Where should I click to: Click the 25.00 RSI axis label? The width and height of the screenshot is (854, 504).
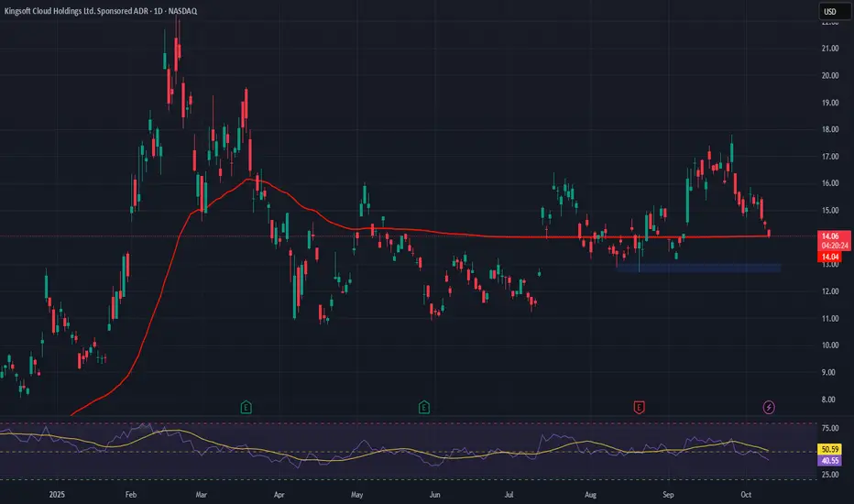pyautogui.click(x=830, y=475)
